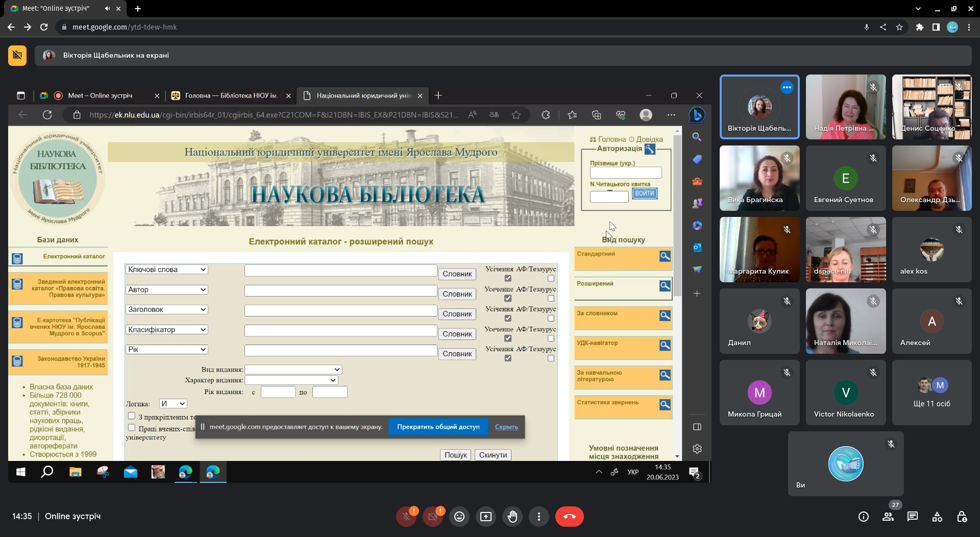
Task: Open the chat with everyone panel
Action: click(x=912, y=517)
